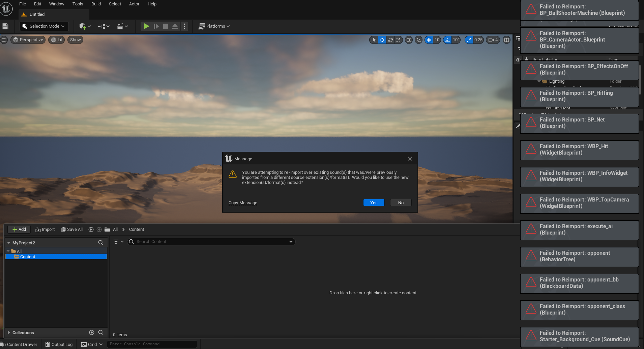Viewport: 644px width, 349px height.
Task: Open the Lit view mode menu
Action: pyautogui.click(x=57, y=40)
